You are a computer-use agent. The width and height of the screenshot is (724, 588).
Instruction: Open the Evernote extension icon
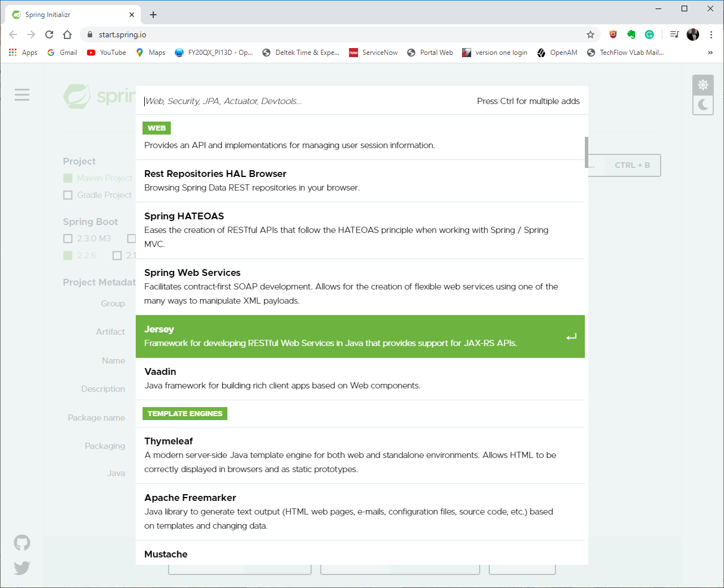(x=631, y=34)
